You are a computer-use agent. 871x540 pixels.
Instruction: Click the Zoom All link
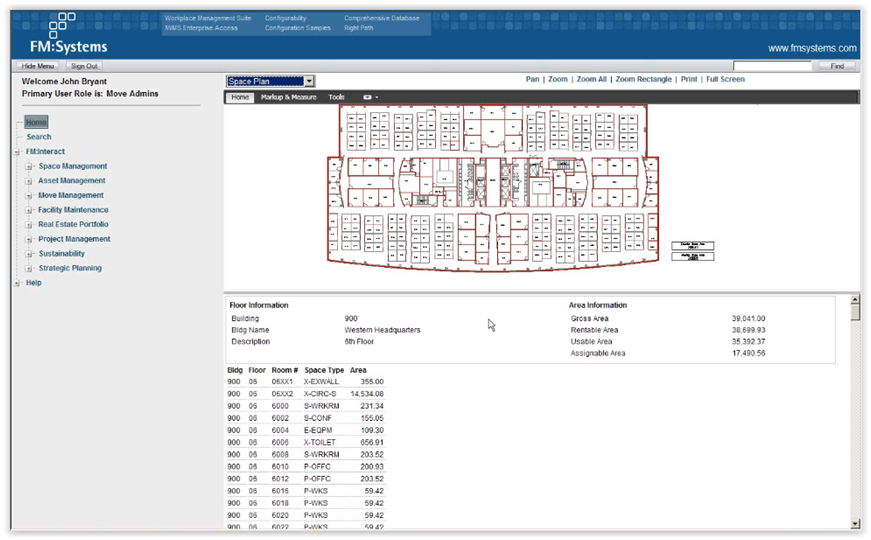click(x=591, y=79)
